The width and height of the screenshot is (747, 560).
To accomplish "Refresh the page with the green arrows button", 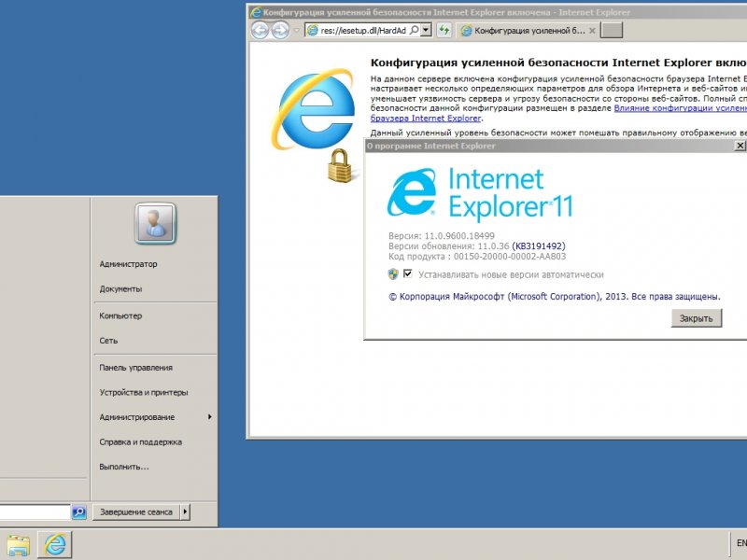I will click(x=444, y=31).
